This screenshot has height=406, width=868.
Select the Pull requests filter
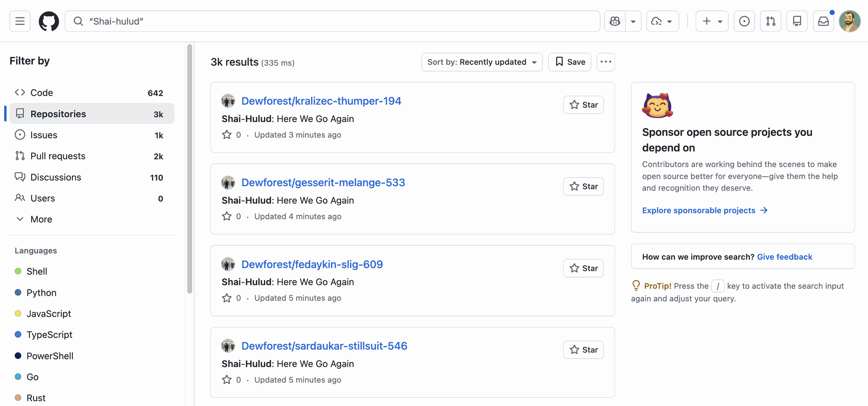92,156
